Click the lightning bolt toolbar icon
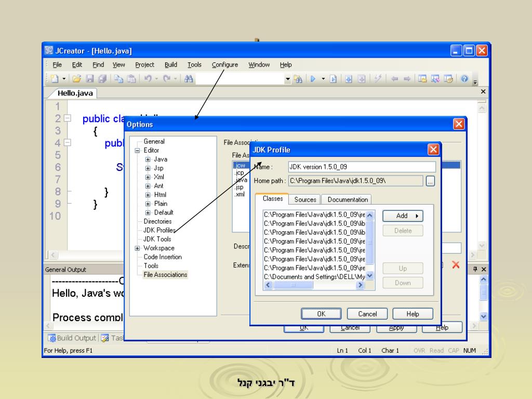 coord(378,79)
